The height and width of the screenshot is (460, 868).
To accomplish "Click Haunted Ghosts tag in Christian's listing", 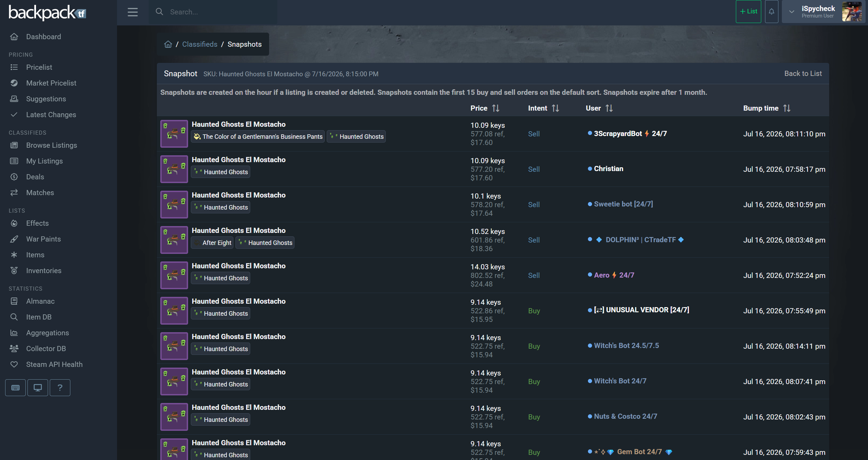I will coord(221,172).
